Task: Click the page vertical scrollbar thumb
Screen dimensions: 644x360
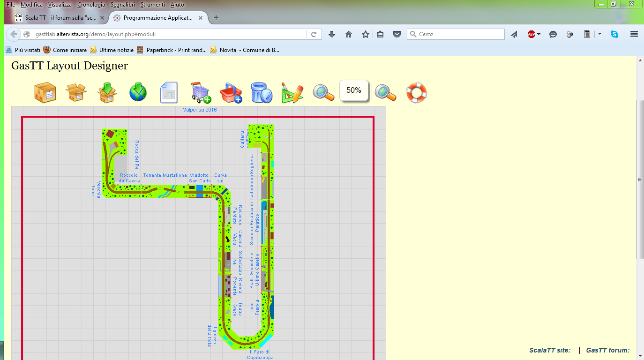Action: [x=640, y=179]
